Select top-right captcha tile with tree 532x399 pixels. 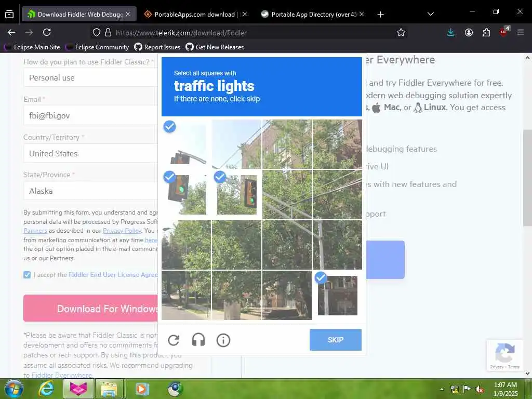coord(338,144)
